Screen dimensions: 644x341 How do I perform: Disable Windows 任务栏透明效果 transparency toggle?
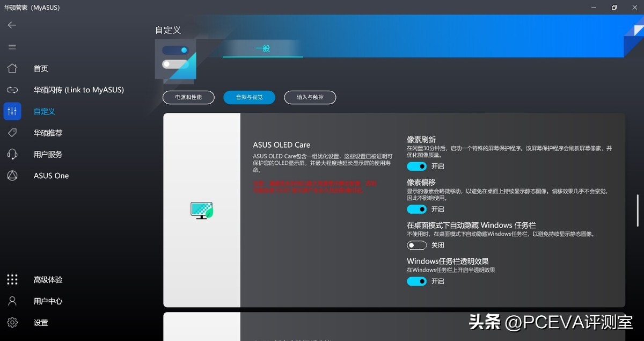tap(416, 281)
